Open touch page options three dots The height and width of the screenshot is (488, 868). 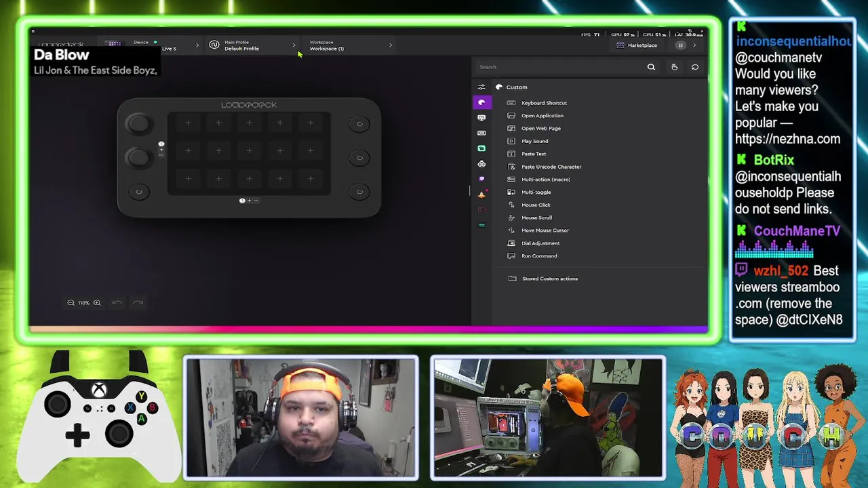tap(256, 201)
